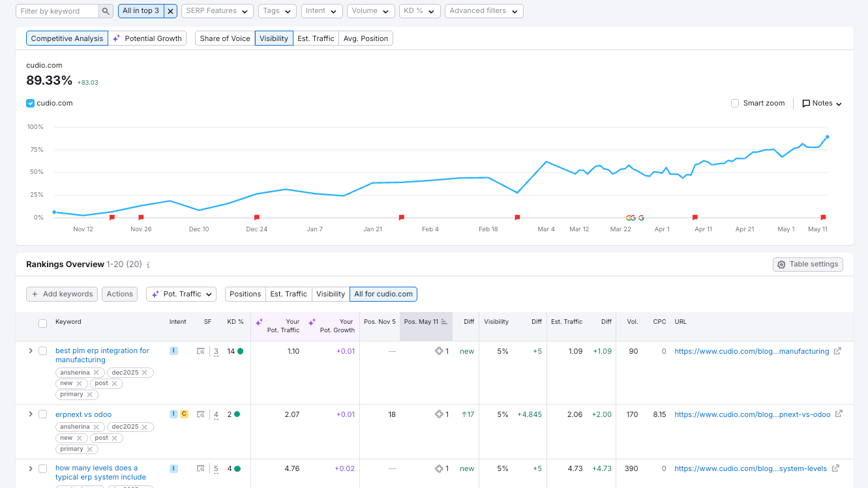This screenshot has height=488, width=868.
Task: Open Table settings
Action: pyautogui.click(x=808, y=264)
